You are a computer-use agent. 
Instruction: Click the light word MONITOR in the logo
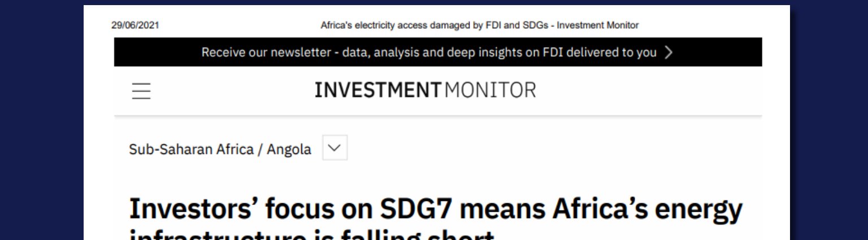[x=490, y=90]
